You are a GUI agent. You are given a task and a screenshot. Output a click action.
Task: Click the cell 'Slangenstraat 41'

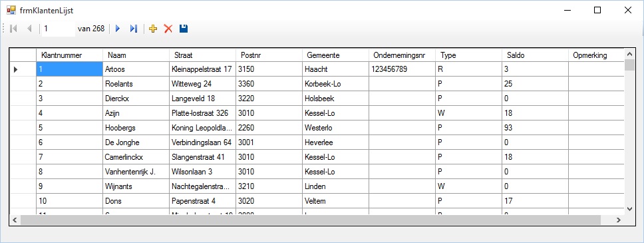202,157
